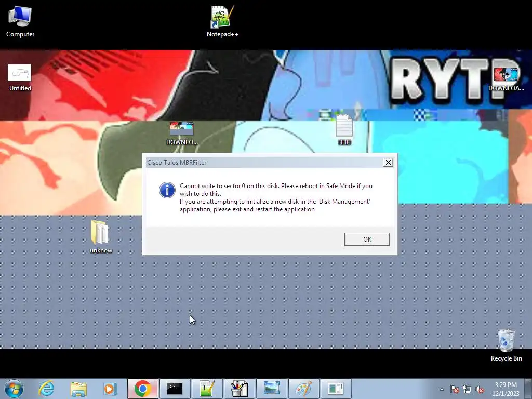Launch Internet Explorer from the taskbar
This screenshot has height=399, width=532.
[x=46, y=389]
